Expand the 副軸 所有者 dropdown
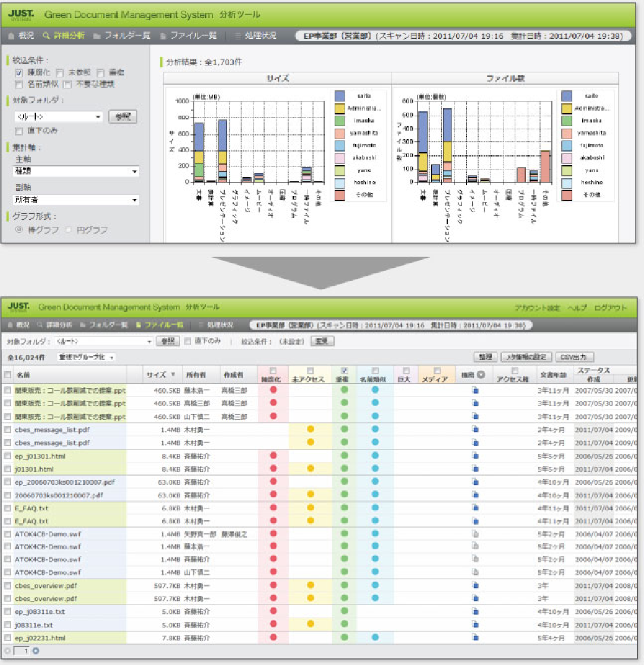 pyautogui.click(x=76, y=200)
